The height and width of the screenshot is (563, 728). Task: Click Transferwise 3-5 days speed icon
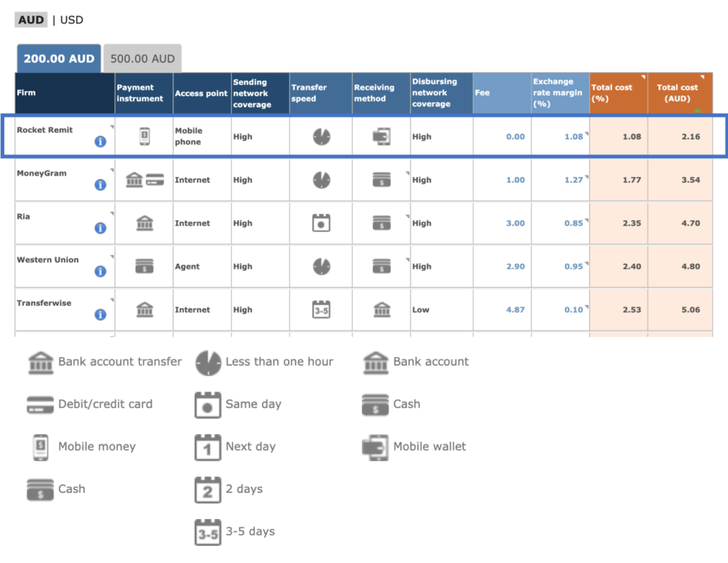click(321, 309)
